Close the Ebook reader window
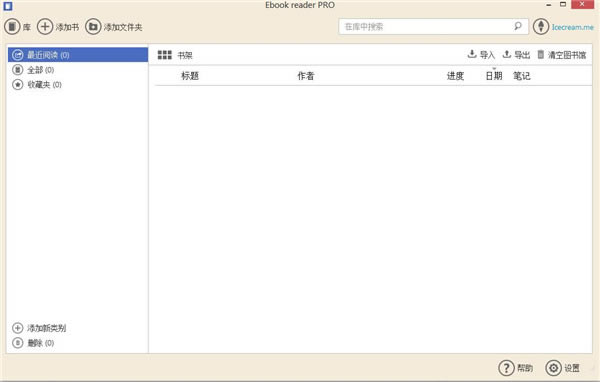This screenshot has width=600, height=382. tap(582, 5)
